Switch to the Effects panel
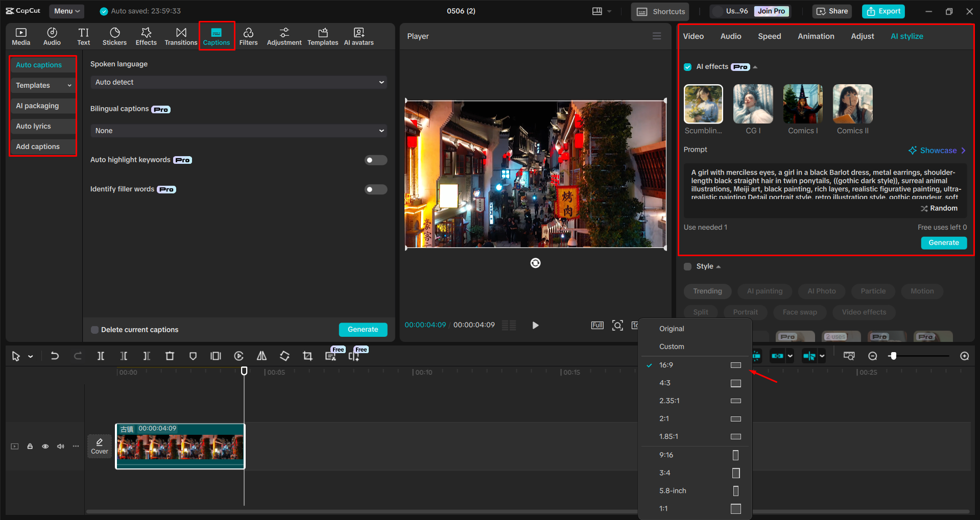The height and width of the screenshot is (520, 980). [146, 36]
